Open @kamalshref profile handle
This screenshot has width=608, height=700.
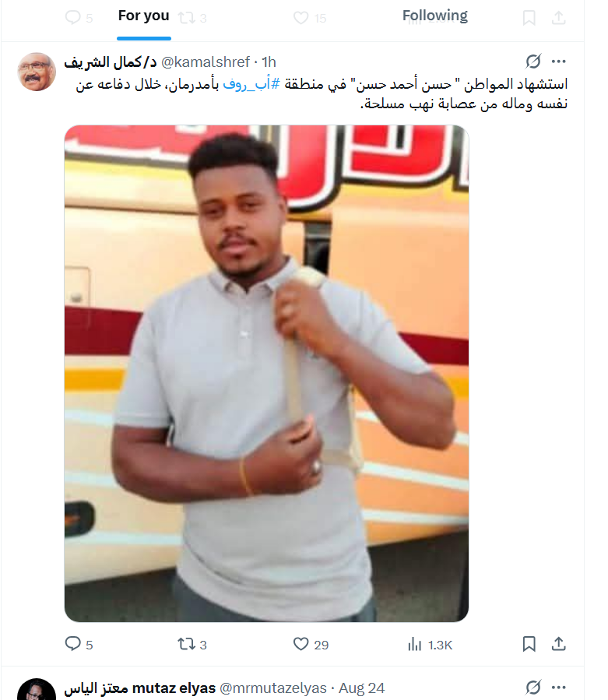[205, 62]
